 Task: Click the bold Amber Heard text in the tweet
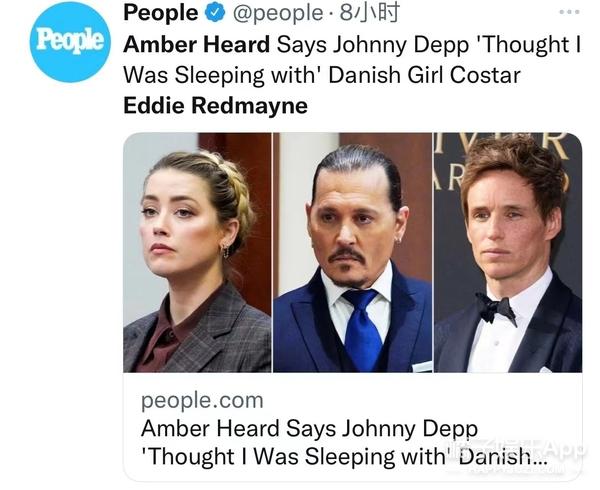197,44
